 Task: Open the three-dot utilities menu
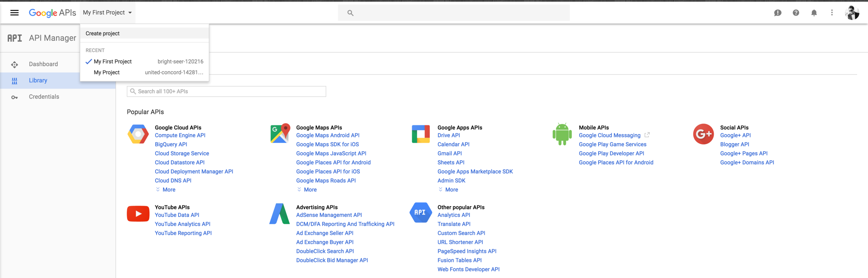click(832, 13)
